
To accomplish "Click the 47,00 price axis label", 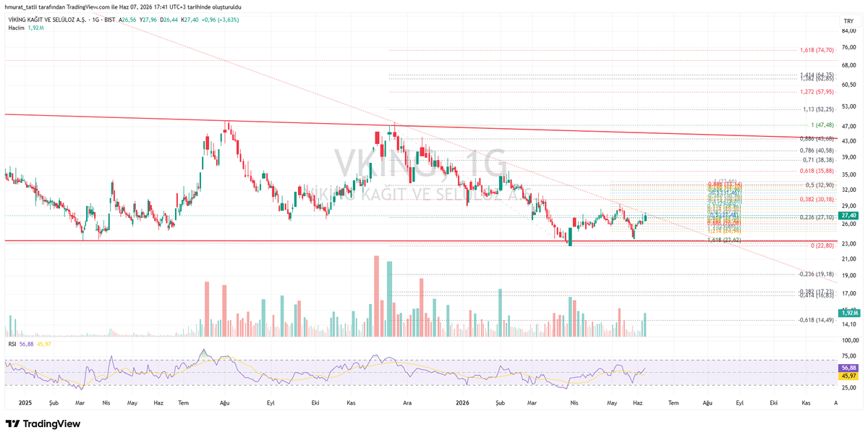I will [x=848, y=125].
